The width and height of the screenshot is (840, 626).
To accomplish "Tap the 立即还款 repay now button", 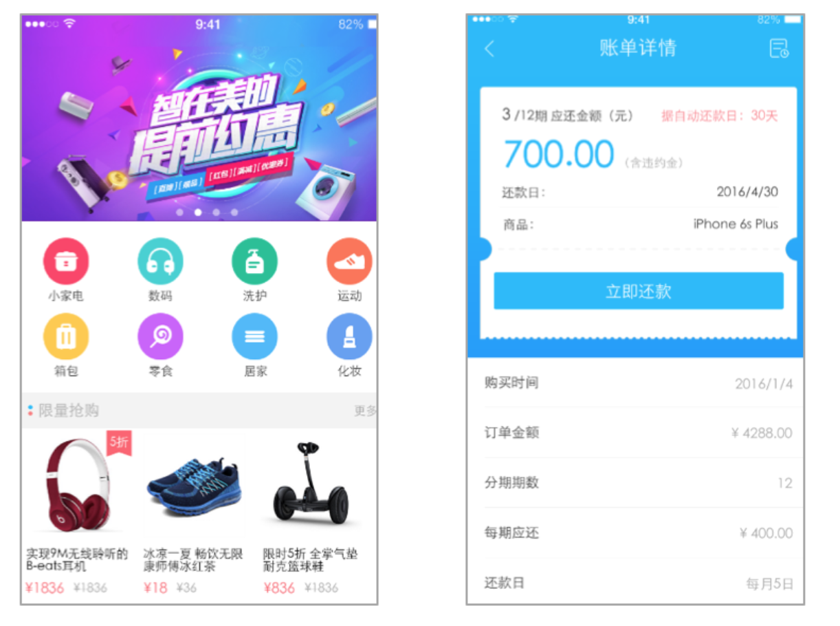I will tap(639, 291).
